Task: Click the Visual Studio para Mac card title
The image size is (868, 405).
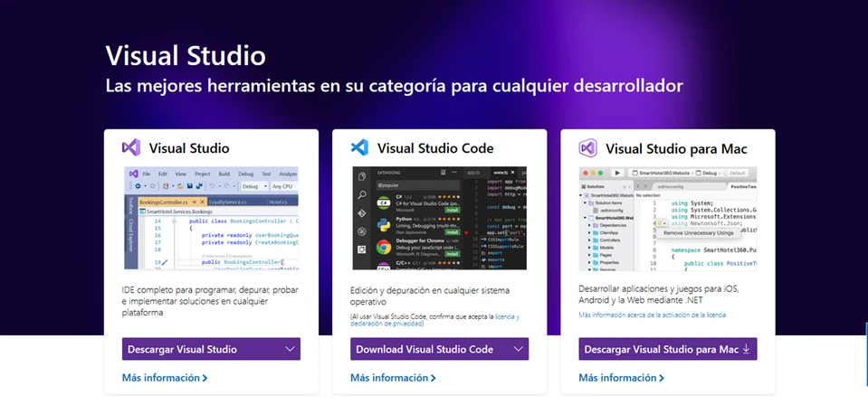Action: (x=676, y=149)
